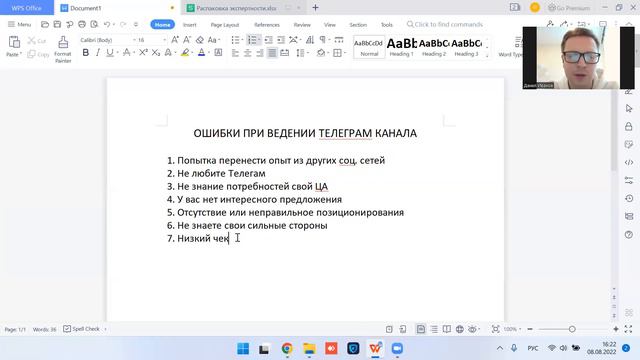The height and width of the screenshot is (360, 640).
Task: Toggle Spell Check in status bar
Action: click(82, 329)
